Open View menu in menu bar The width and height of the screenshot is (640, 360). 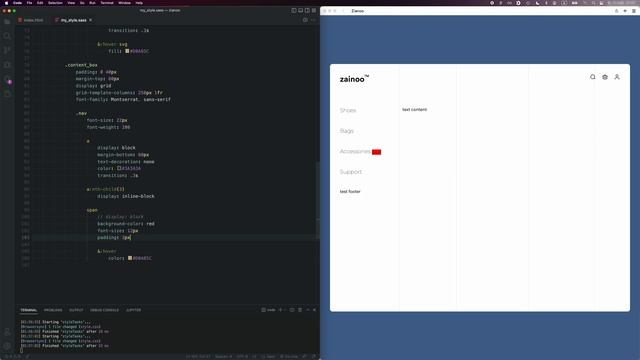tap(71, 3)
